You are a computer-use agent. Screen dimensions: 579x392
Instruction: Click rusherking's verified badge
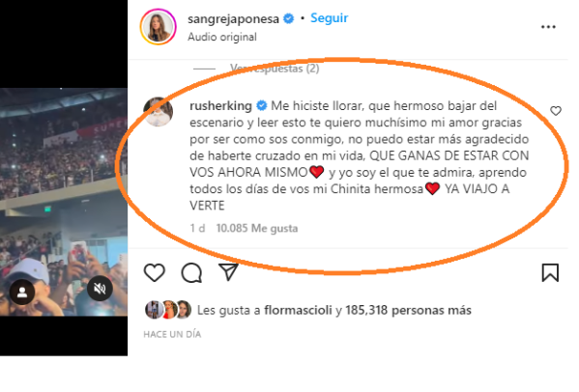click(x=261, y=106)
